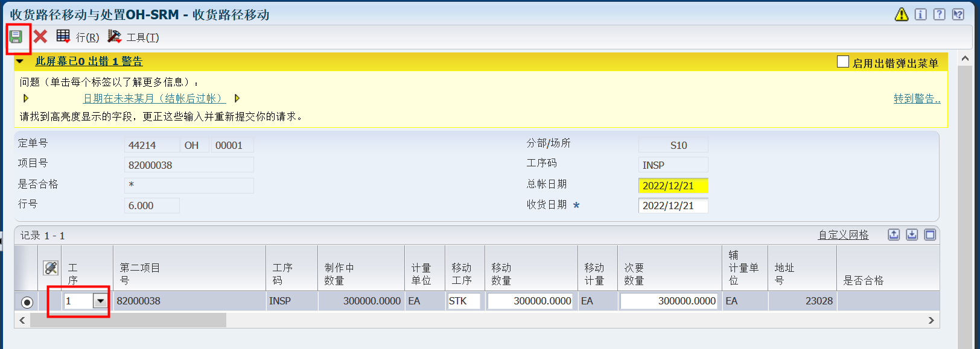Open the row grid icon menu
Viewport: 980px width, 349px height.
pos(63,37)
